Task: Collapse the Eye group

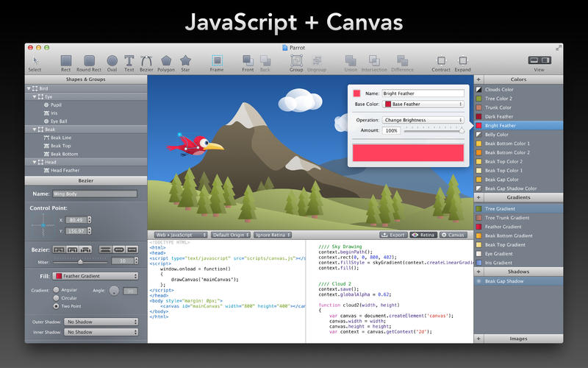Action: (35, 97)
